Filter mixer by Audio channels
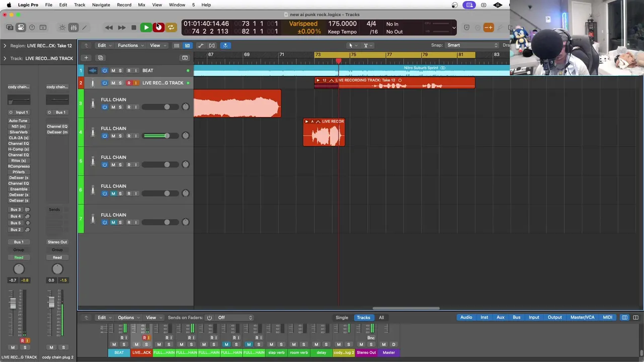 pyautogui.click(x=466, y=317)
